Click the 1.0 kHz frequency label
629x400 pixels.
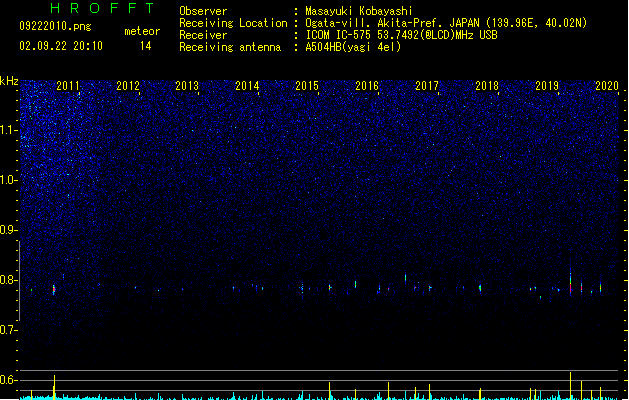click(x=9, y=180)
